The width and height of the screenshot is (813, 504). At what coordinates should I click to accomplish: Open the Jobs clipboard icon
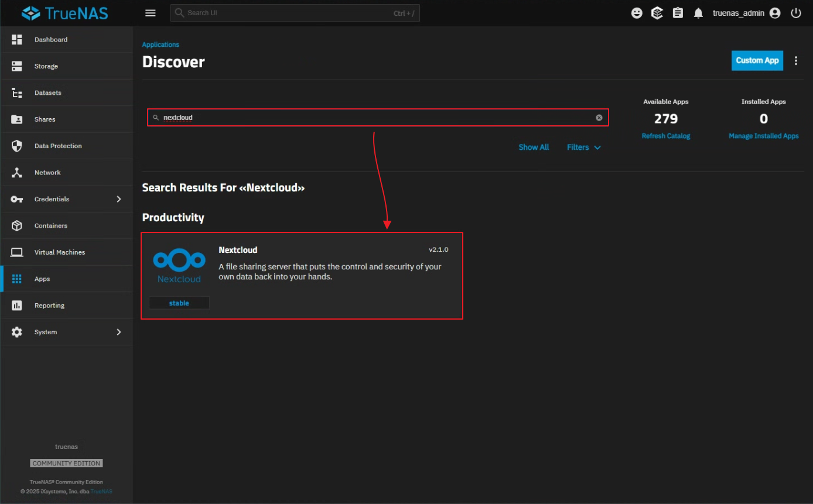tap(678, 13)
